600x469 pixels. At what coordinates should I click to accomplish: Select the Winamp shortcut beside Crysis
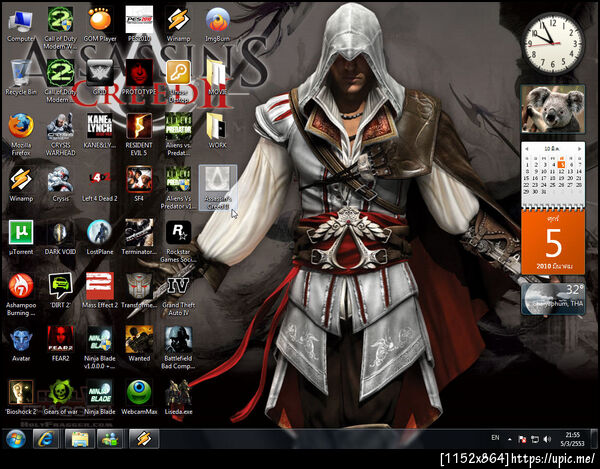21,184
